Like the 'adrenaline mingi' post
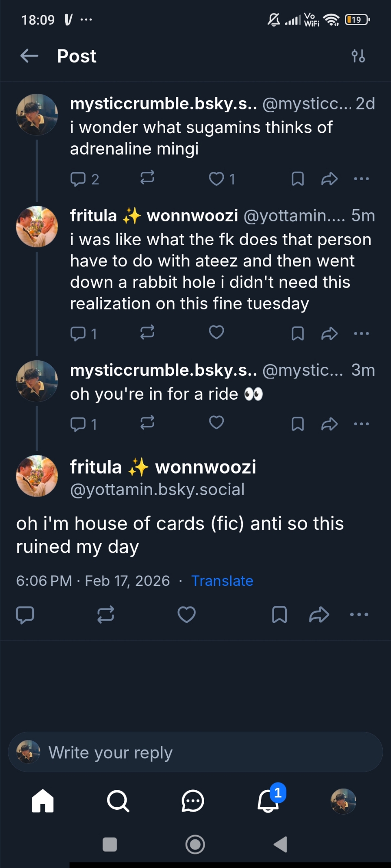The width and height of the screenshot is (391, 868). tap(216, 179)
